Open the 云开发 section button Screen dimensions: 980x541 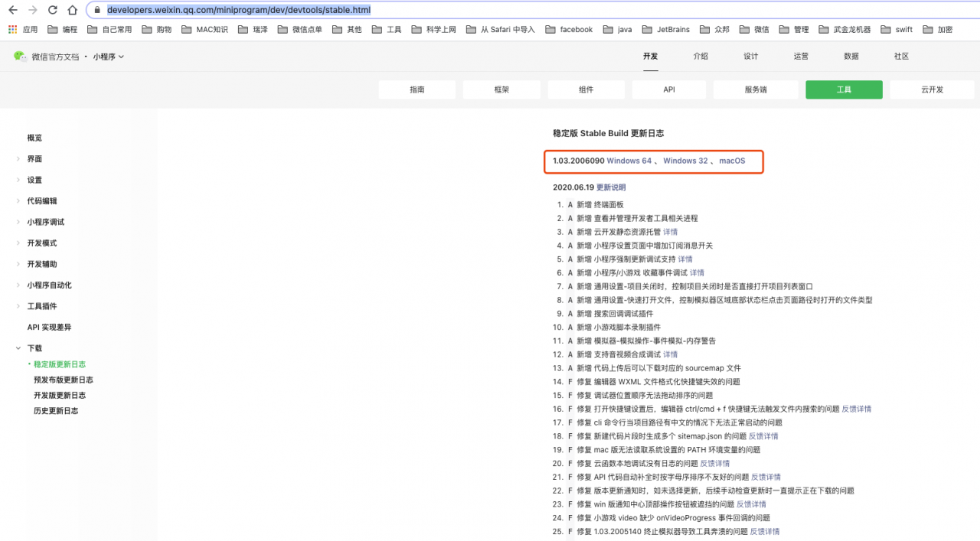pyautogui.click(x=932, y=90)
